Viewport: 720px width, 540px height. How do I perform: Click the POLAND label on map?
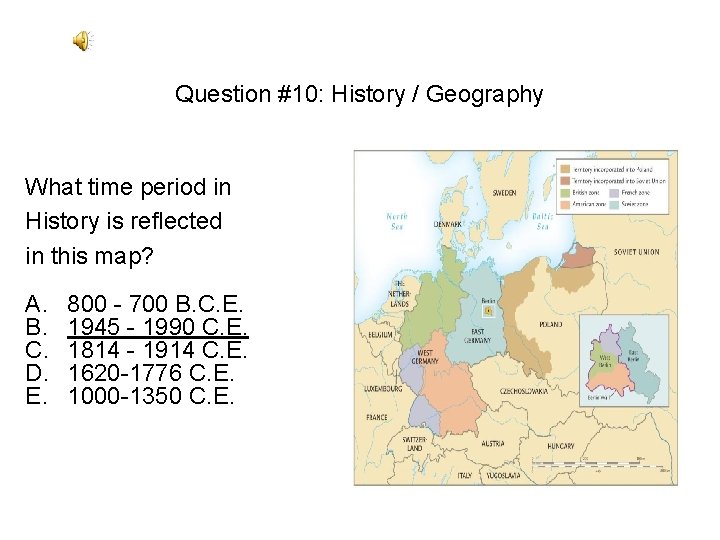tap(551, 324)
